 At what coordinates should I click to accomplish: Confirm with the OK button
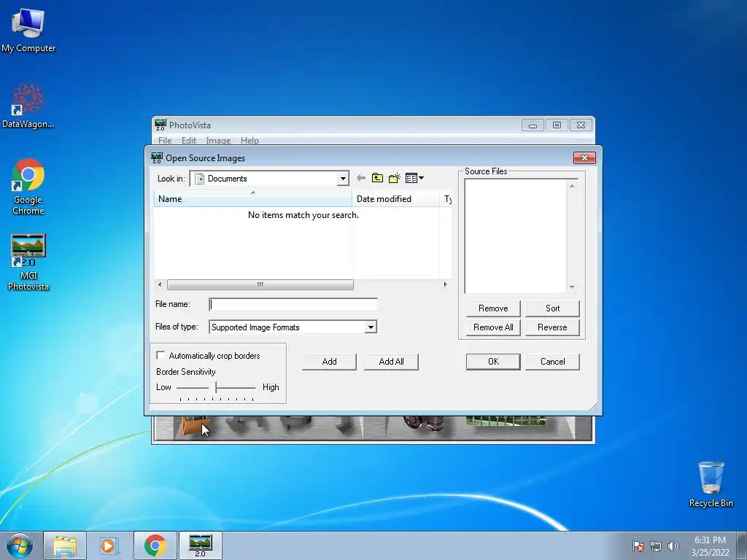493,362
